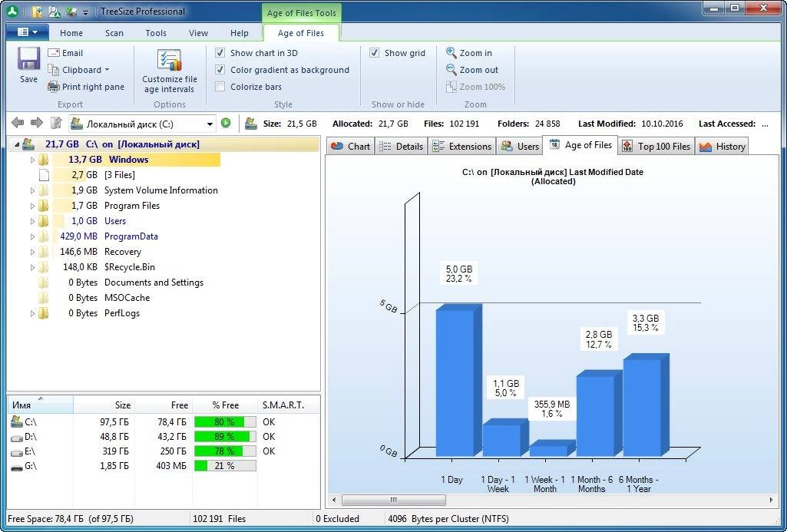Click the Email export icon
Screen dimensions: 787x532
click(x=54, y=53)
